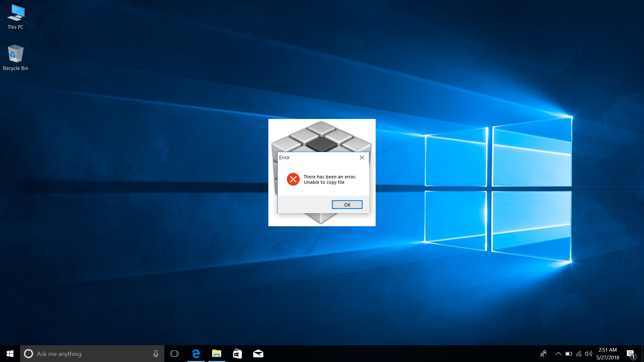Click the red error icon in the dialog
The width and height of the screenshot is (644, 362).
pyautogui.click(x=293, y=179)
